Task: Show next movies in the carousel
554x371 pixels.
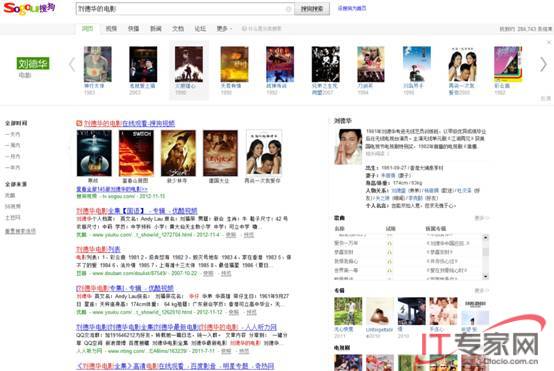Action: point(543,65)
